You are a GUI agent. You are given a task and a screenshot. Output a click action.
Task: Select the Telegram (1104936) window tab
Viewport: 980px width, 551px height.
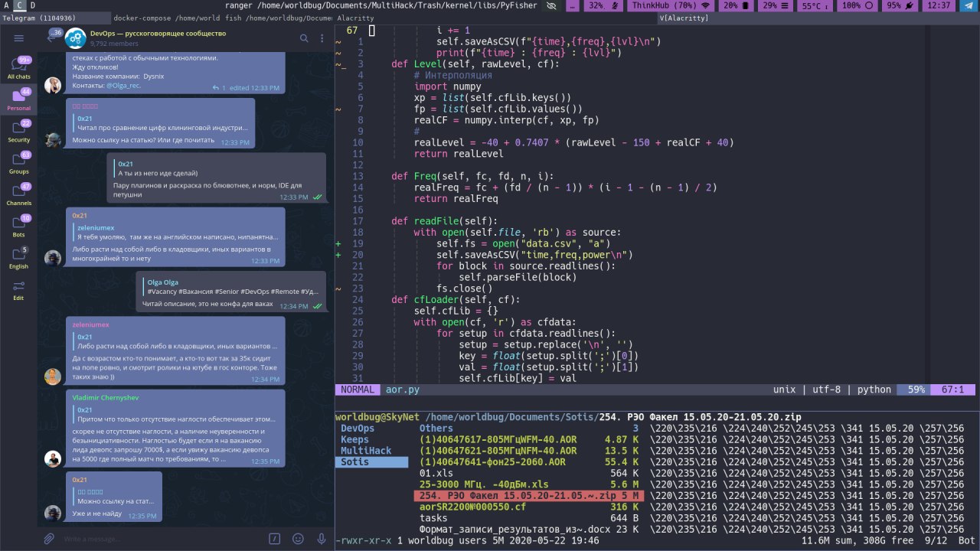click(55, 18)
